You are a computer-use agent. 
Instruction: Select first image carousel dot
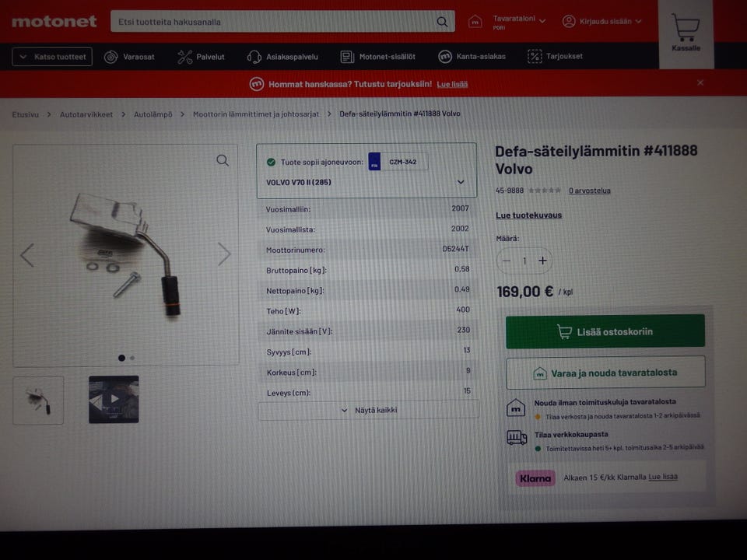click(x=121, y=358)
